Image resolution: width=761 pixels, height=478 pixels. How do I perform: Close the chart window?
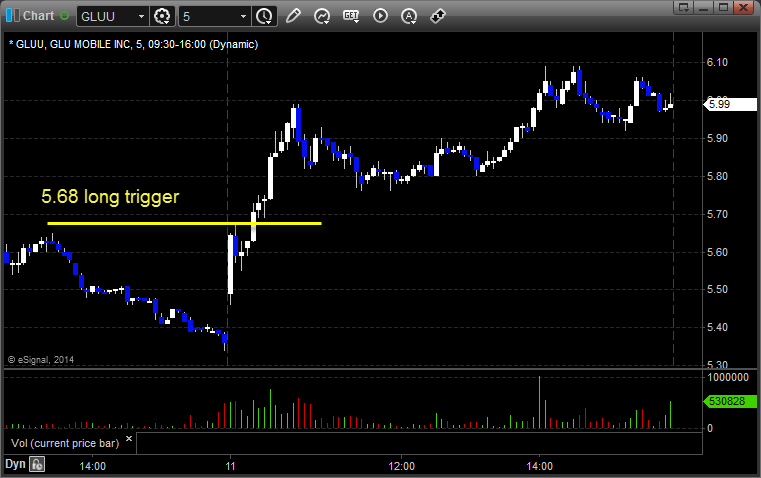[x=743, y=7]
